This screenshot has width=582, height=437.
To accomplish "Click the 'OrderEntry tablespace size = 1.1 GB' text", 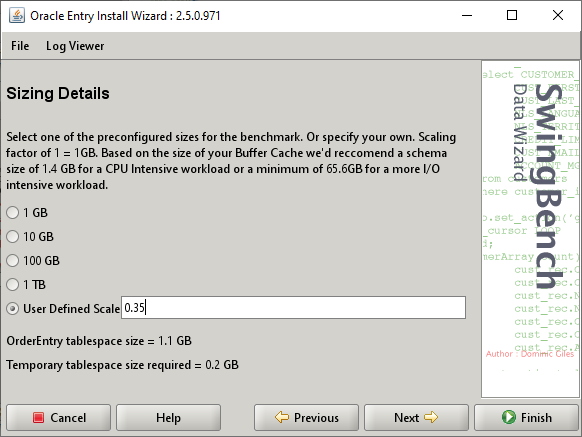I will tap(99, 341).
